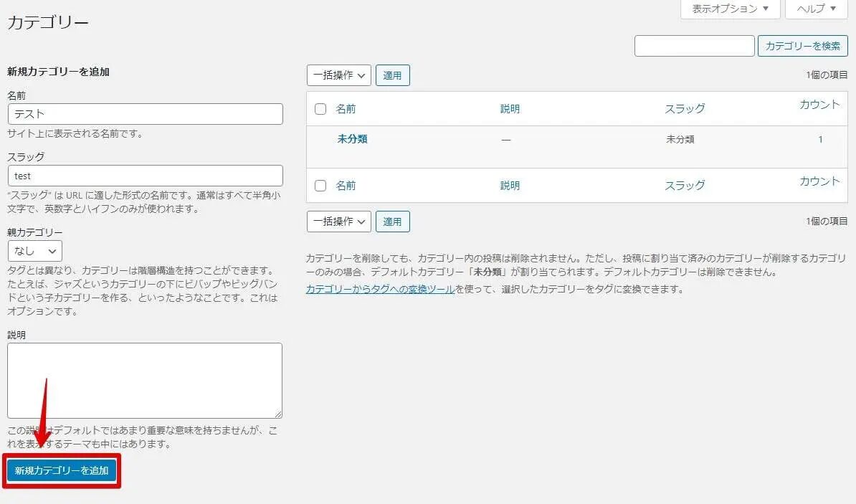Sort by the スラッグ header column
The image size is (856, 504).
(685, 109)
